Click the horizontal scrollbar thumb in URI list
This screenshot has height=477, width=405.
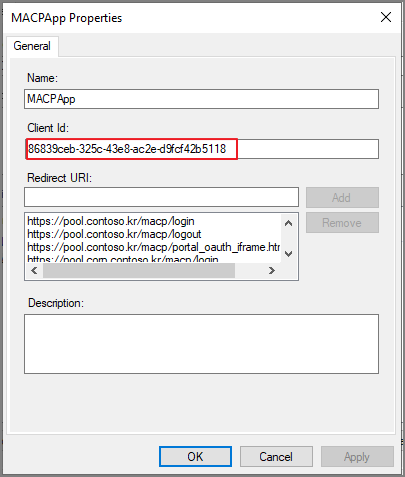click(139, 270)
